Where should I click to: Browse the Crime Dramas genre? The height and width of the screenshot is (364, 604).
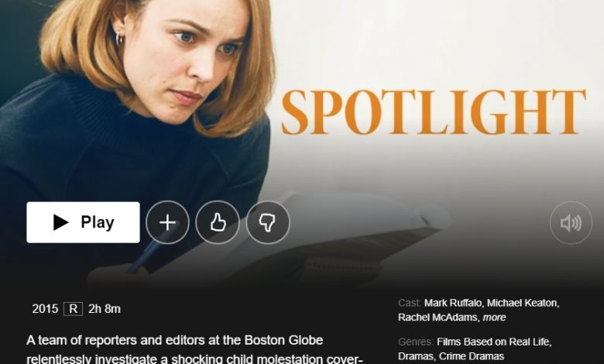tap(472, 356)
